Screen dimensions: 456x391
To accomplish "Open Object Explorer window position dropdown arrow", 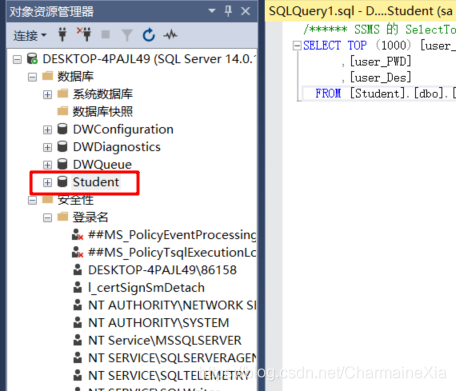I will (212, 11).
